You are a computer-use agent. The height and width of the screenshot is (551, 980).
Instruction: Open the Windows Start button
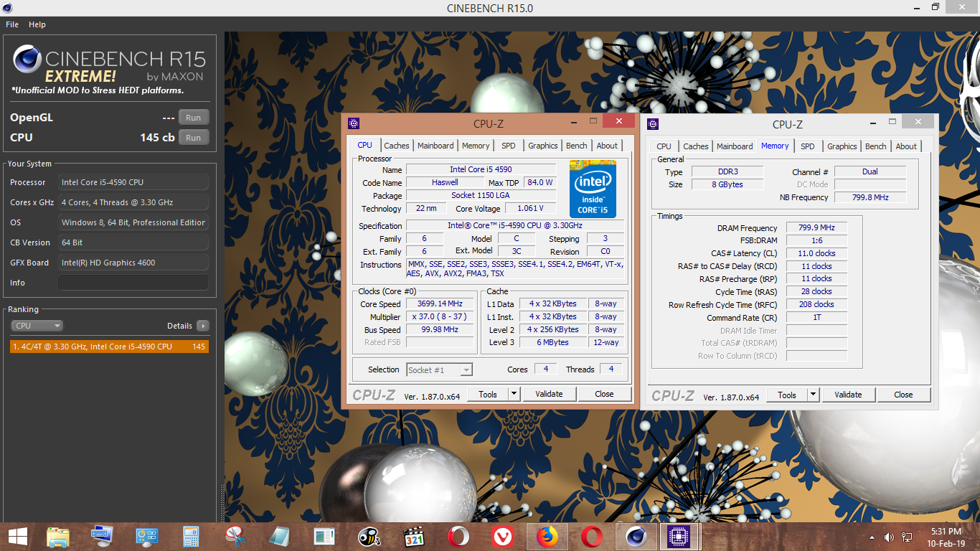coord(18,536)
